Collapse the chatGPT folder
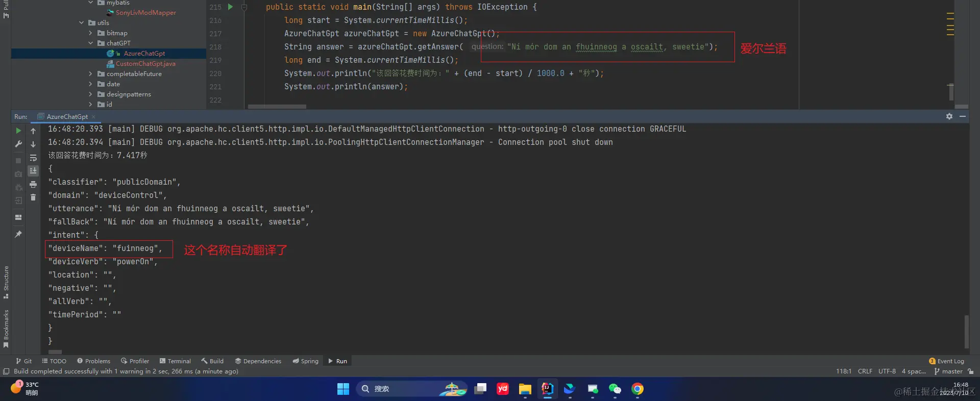The height and width of the screenshot is (401, 980). [x=90, y=43]
